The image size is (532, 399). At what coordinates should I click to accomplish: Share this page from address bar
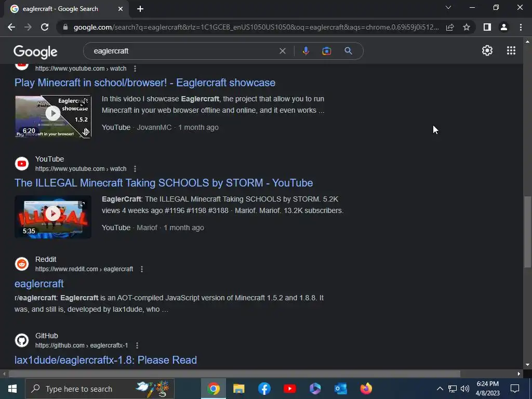pos(450,27)
